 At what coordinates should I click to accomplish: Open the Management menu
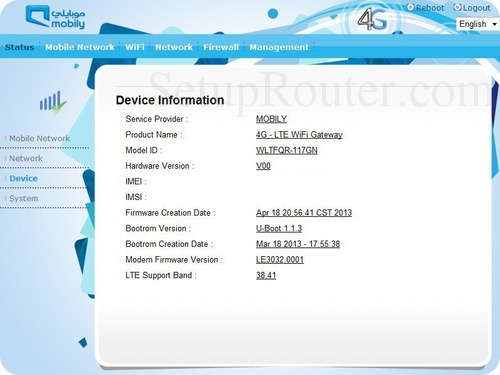[x=279, y=47]
